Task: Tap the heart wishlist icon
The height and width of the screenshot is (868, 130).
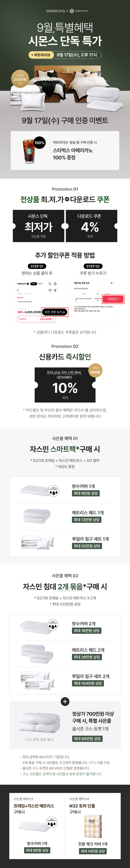Action: 50,290
